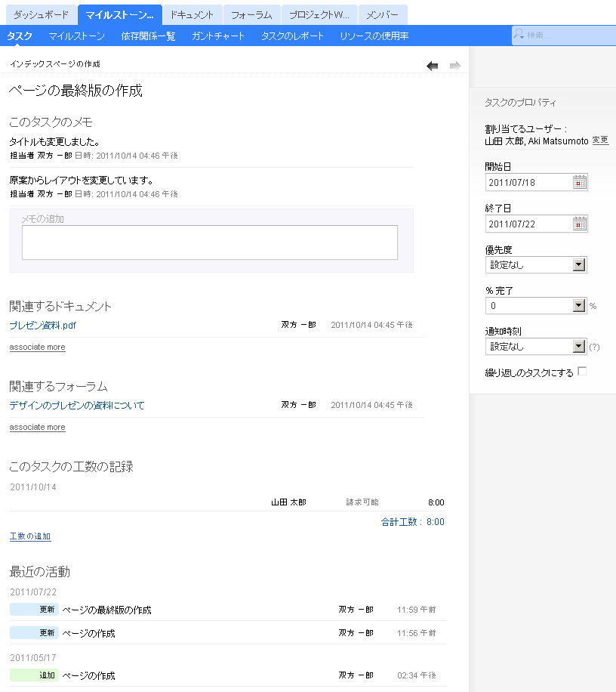Open タスクのレポート in the submenu
The width and height of the screenshot is (616, 692).
(292, 36)
